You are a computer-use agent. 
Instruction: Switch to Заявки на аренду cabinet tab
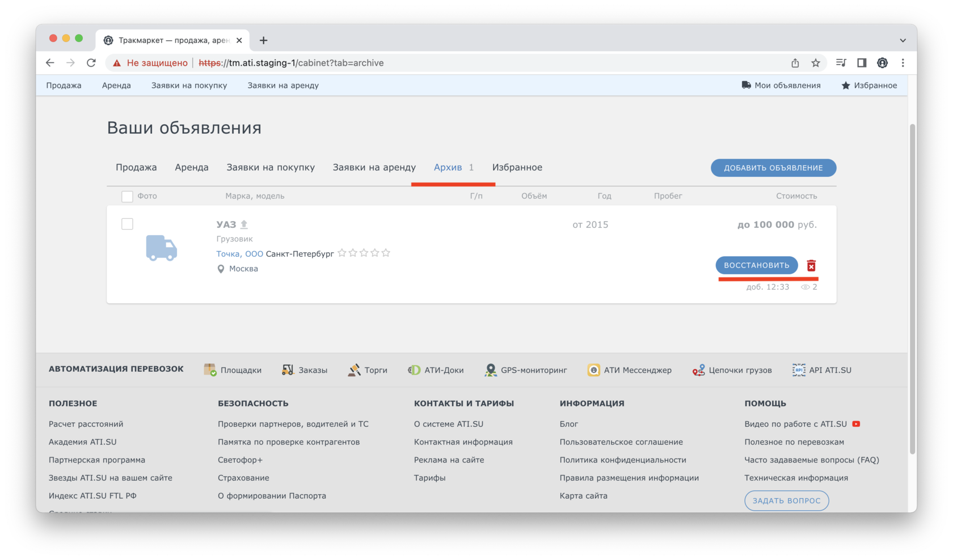coord(374,167)
